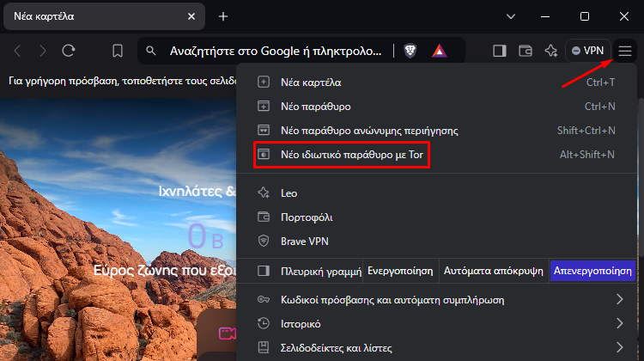Click the address bar search field

click(275, 51)
